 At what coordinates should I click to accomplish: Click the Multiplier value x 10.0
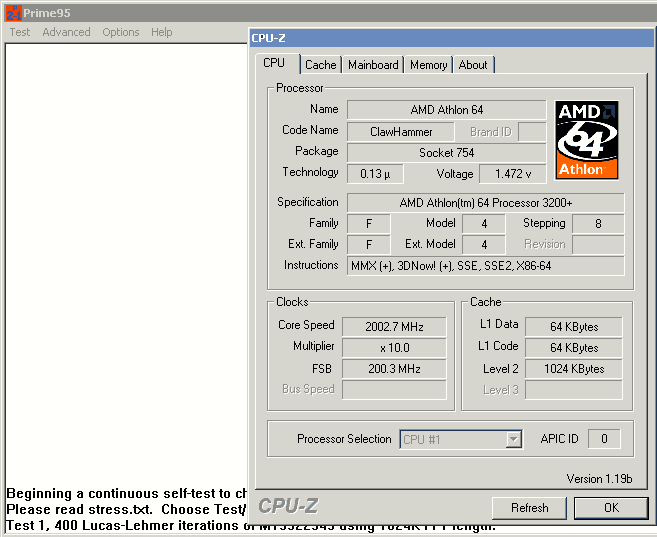pyautogui.click(x=394, y=348)
